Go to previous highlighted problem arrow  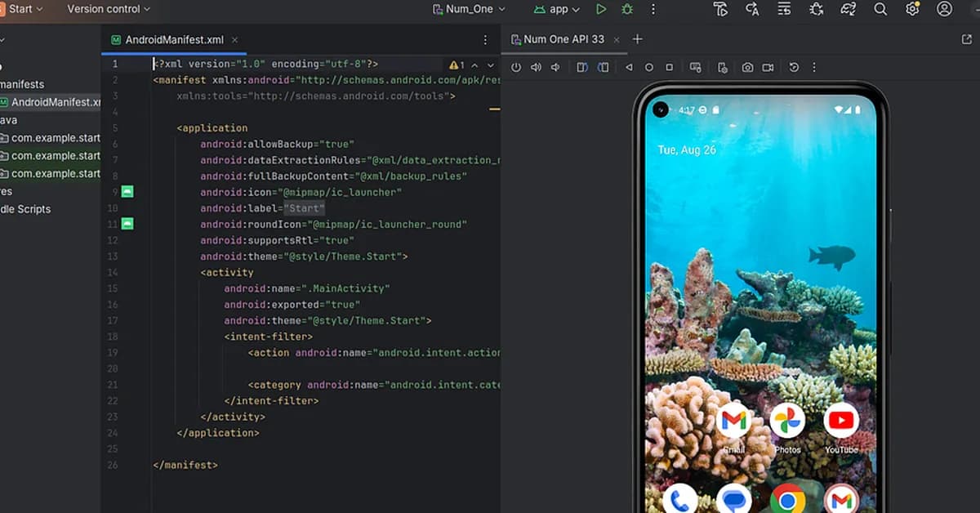pyautogui.click(x=476, y=65)
